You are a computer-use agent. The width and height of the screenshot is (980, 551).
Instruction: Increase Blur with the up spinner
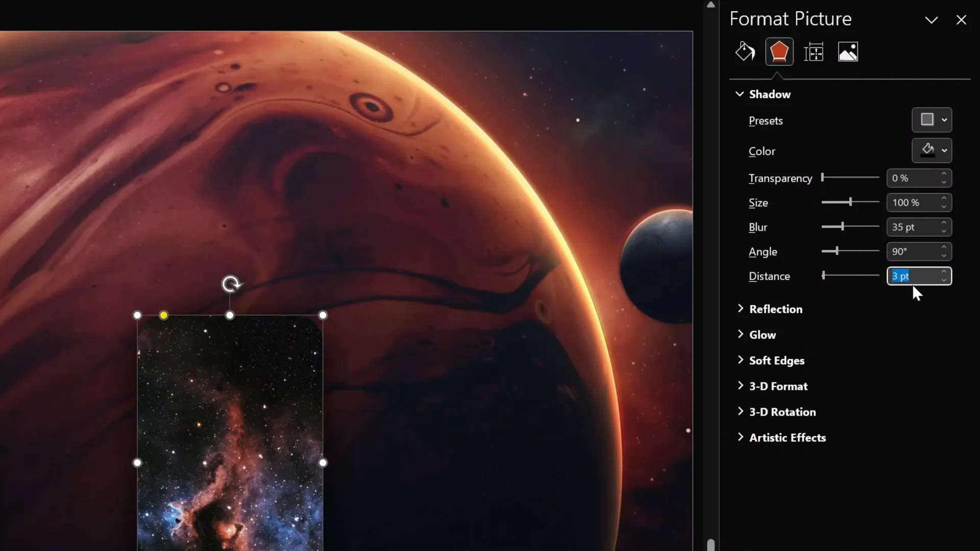pyautogui.click(x=944, y=223)
